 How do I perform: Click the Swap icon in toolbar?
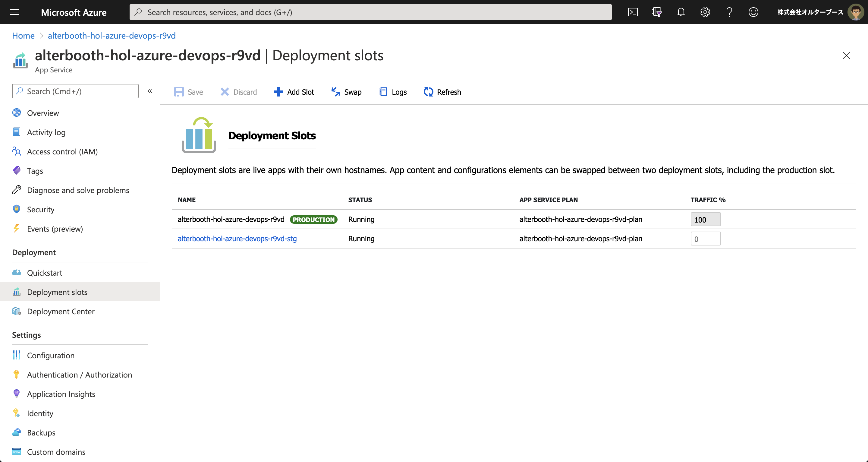[345, 91]
